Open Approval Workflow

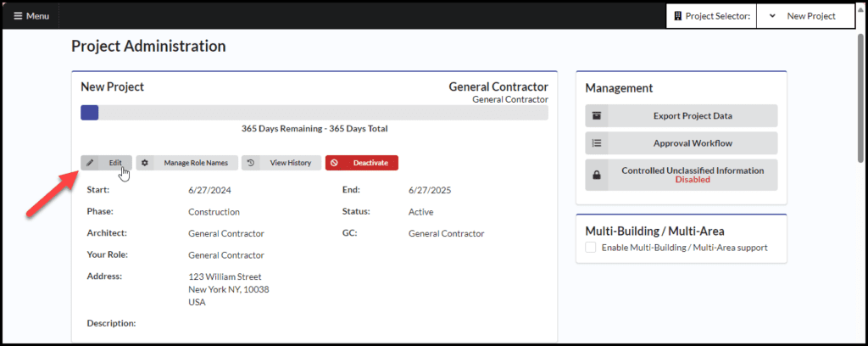682,142
